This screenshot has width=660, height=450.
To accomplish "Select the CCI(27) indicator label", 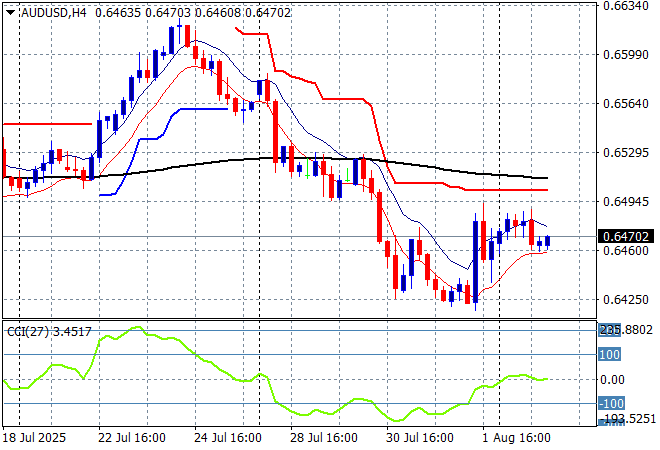I will 27,332.
